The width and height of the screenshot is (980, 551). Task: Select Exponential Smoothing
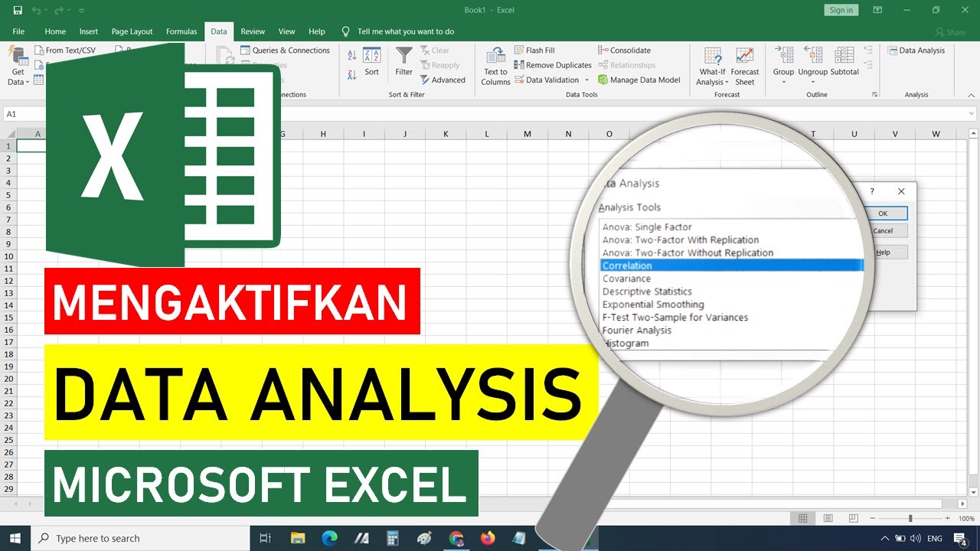point(653,305)
